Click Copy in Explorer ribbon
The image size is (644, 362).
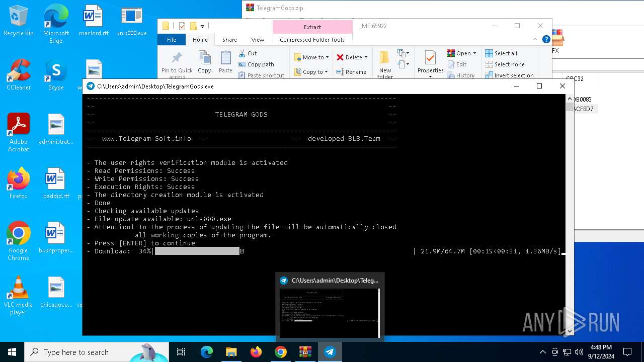204,62
